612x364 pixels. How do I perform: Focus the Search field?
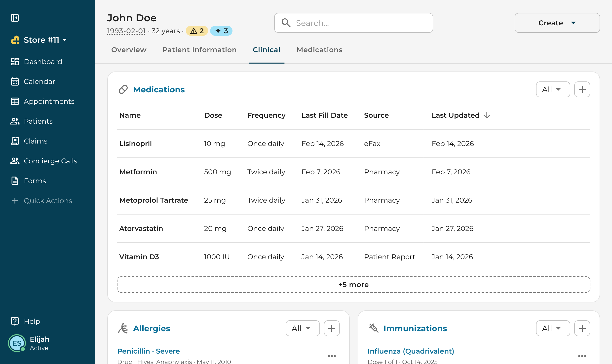point(353,23)
